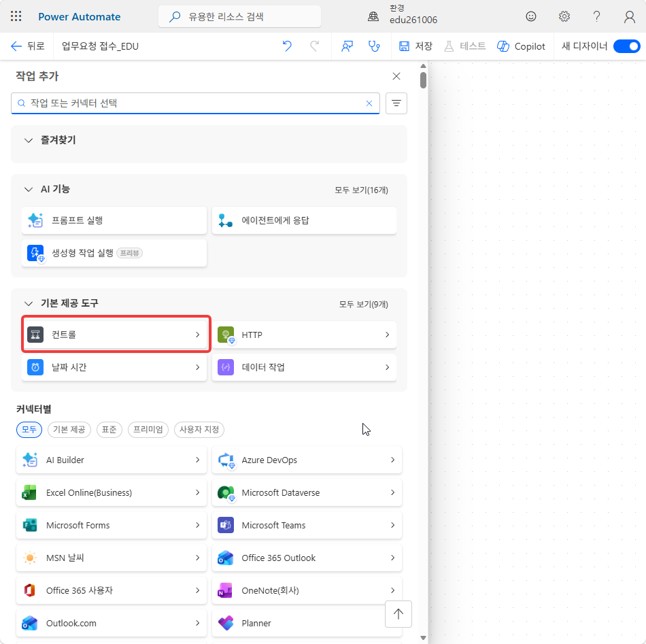Click the redo arrow icon
The width and height of the screenshot is (646, 644).
[314, 46]
